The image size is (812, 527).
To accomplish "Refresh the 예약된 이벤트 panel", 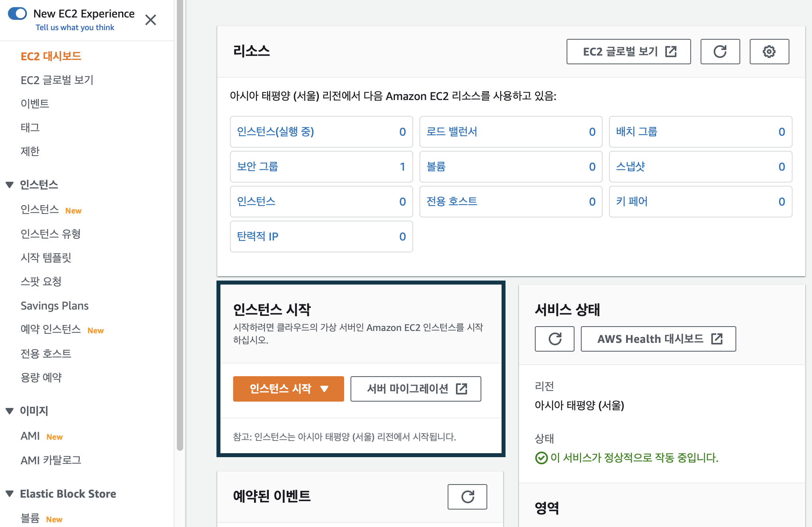I will click(x=467, y=497).
